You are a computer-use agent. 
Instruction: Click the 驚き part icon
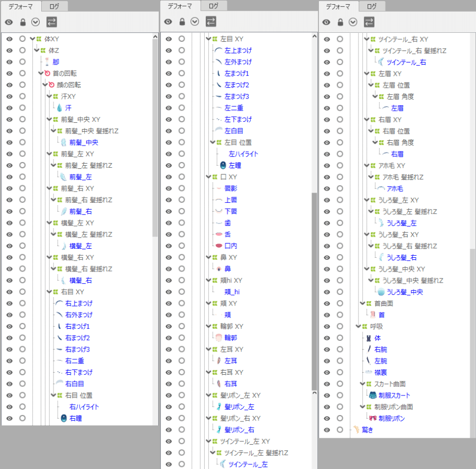(x=356, y=429)
